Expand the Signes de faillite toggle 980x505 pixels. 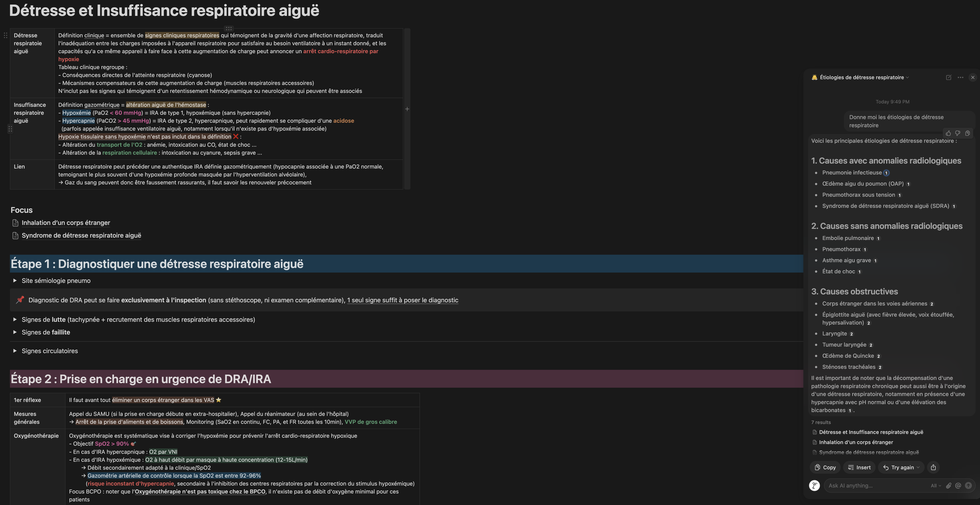pos(15,332)
